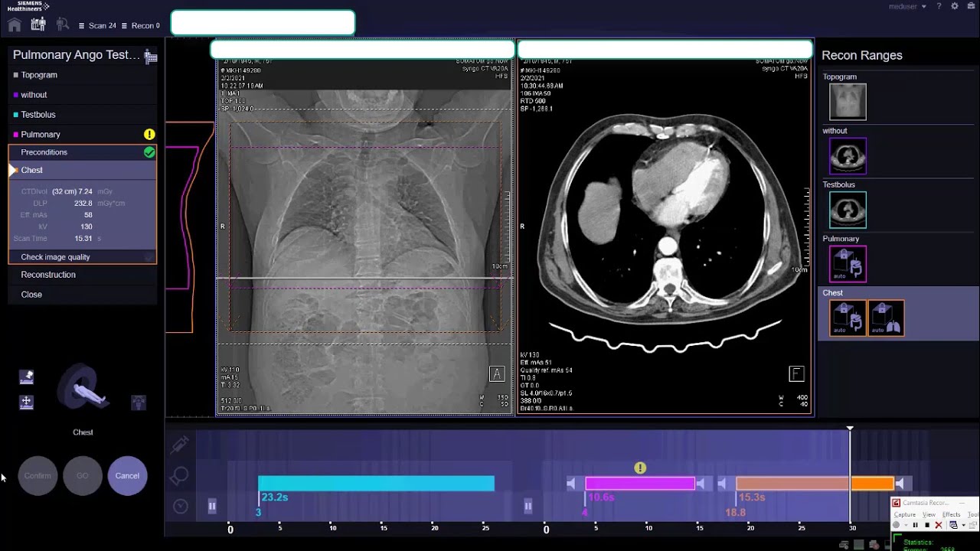Open Effects menu in Camtasia Recorder
Viewport: 980px width, 551px height.
[x=950, y=514]
